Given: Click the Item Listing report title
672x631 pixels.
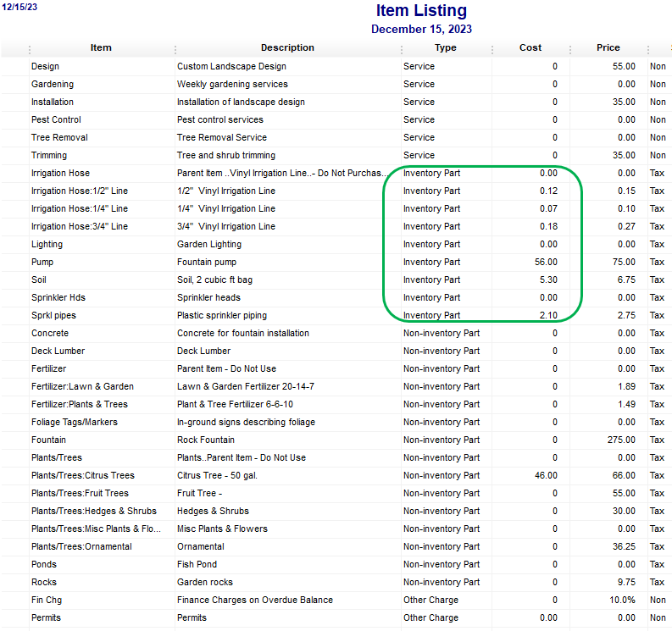Looking at the screenshot, I should tap(421, 10).
